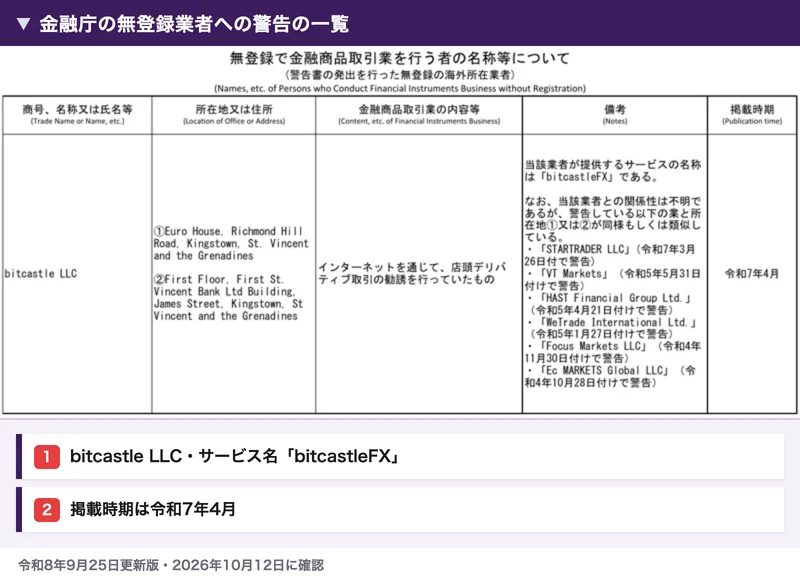The height and width of the screenshot is (586, 800).
Task: Click address ①Euro House, Richmond Hill Road
Action: 231,243
